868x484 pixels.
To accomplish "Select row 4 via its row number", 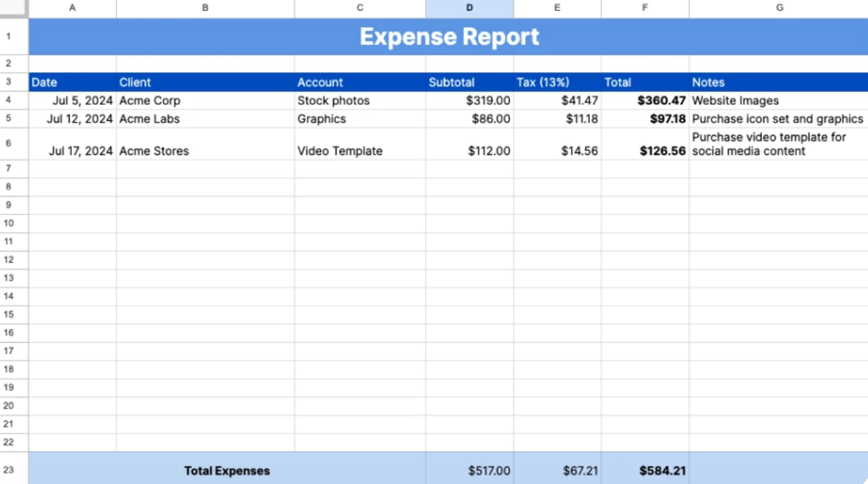I will [x=12, y=100].
